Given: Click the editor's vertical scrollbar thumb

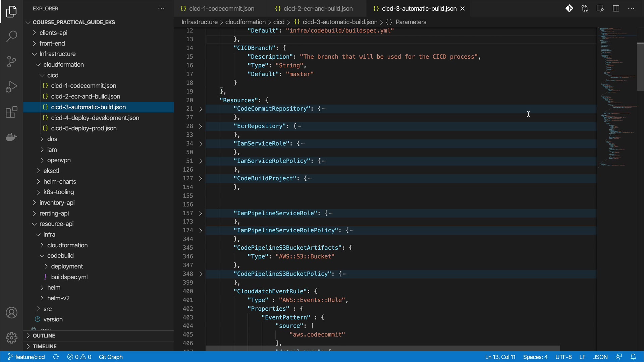Looking at the screenshot, I should click(640, 67).
